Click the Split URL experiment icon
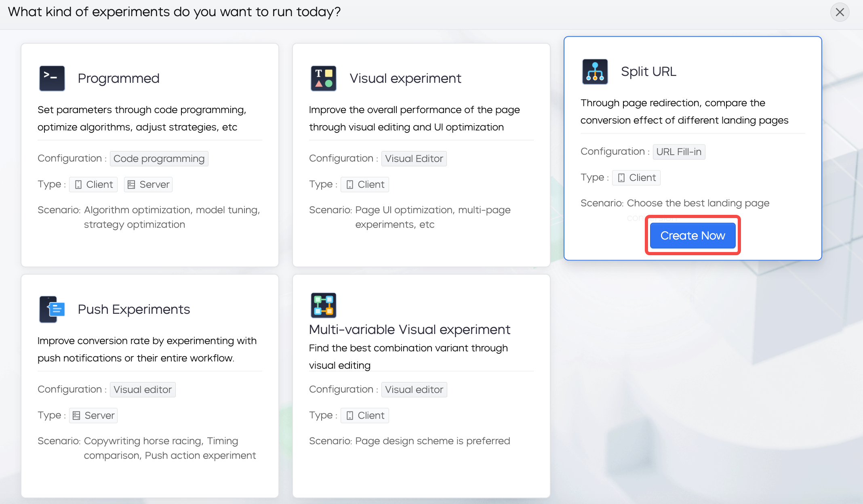863x504 pixels. 594,71
